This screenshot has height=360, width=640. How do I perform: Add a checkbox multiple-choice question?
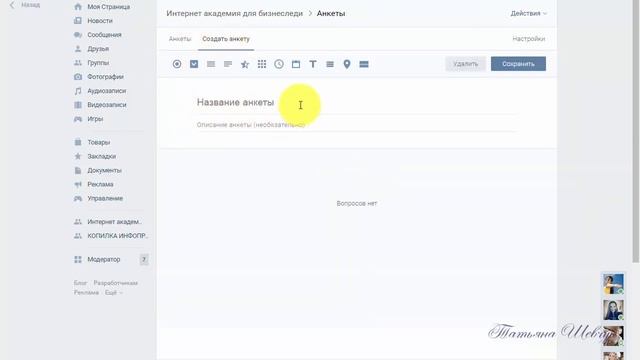(x=194, y=64)
